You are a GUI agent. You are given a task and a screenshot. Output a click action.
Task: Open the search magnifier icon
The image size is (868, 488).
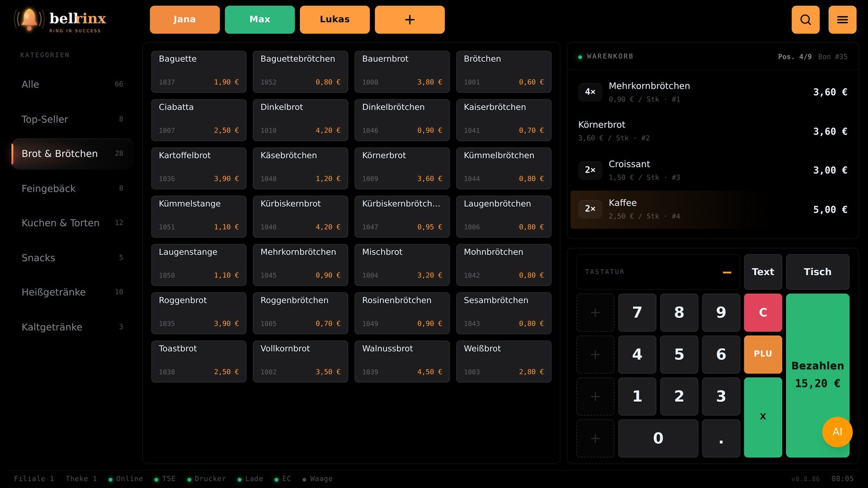coord(806,20)
